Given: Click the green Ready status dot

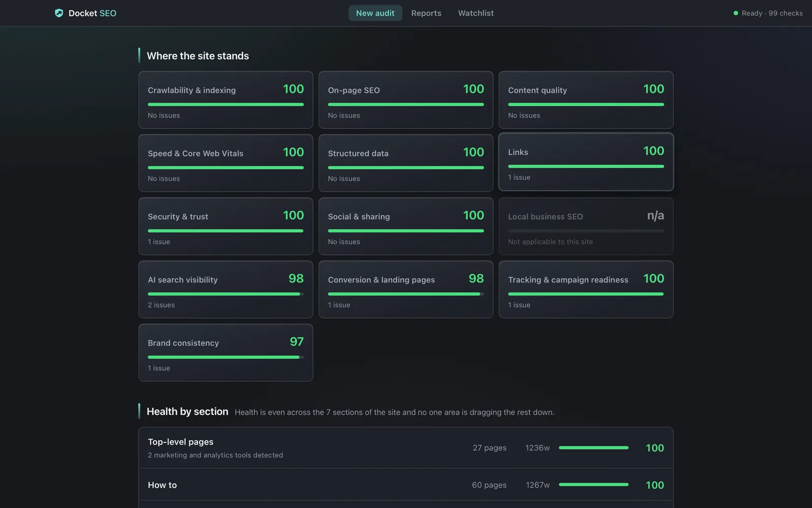Looking at the screenshot, I should [736, 13].
